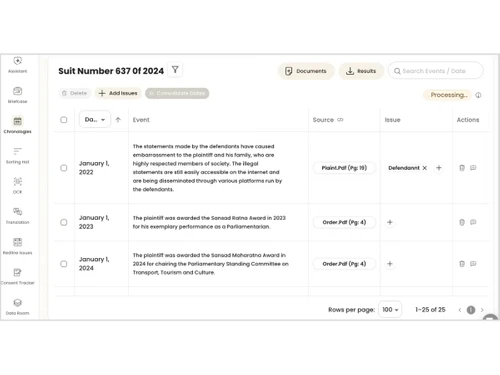Open the Data Room sidebar item
The image size is (500, 375).
coord(18,307)
